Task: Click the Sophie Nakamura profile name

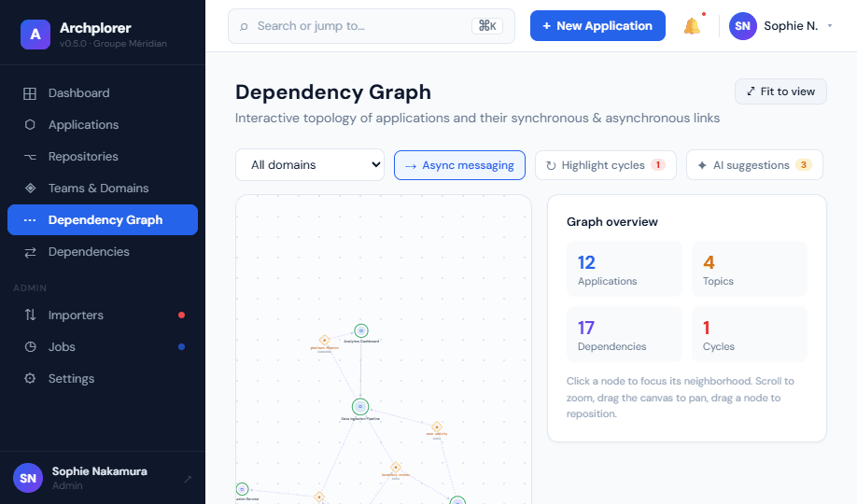Action: [100, 471]
